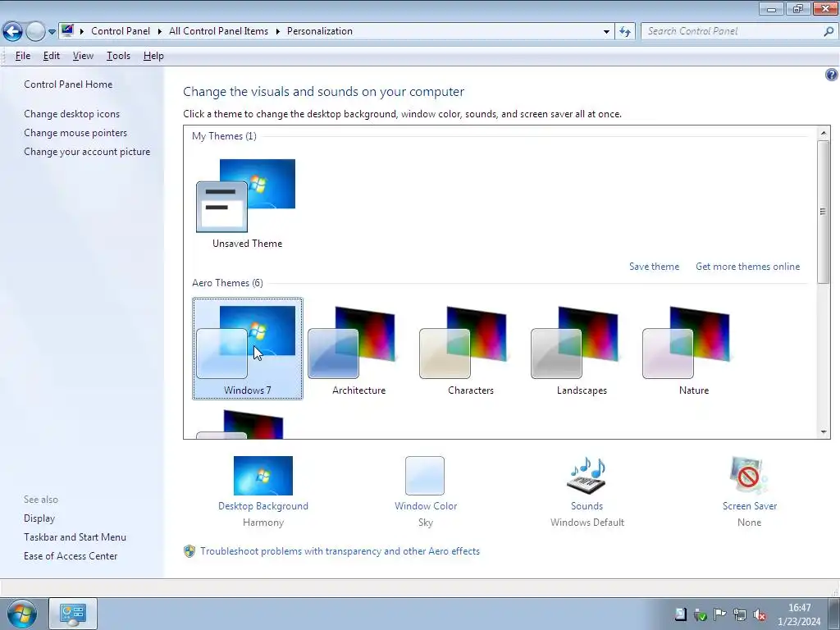Click the taskbar clock showing 16:47
This screenshot has width=840, height=630.
coord(799,614)
